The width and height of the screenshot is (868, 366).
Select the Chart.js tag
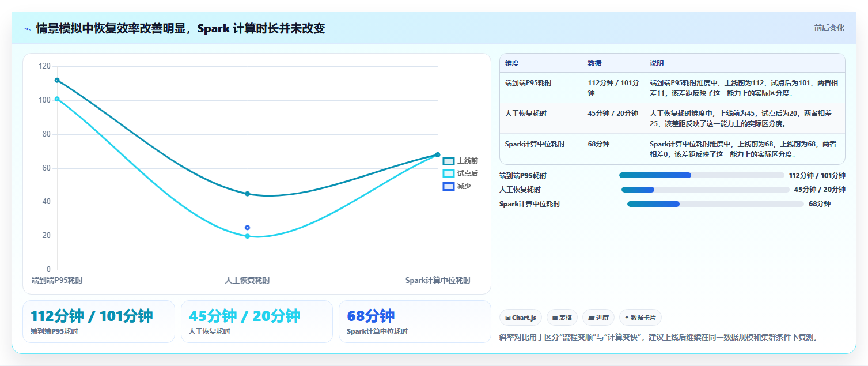[x=521, y=318]
